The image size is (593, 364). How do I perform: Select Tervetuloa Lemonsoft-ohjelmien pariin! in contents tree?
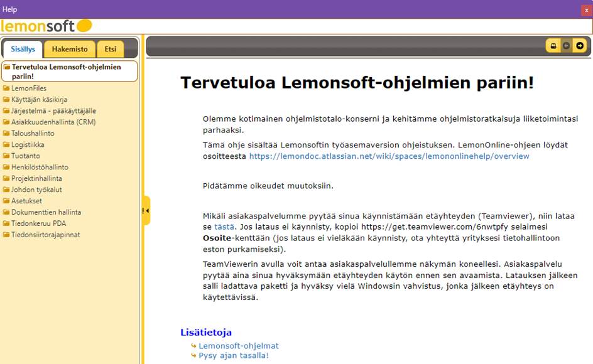click(70, 72)
